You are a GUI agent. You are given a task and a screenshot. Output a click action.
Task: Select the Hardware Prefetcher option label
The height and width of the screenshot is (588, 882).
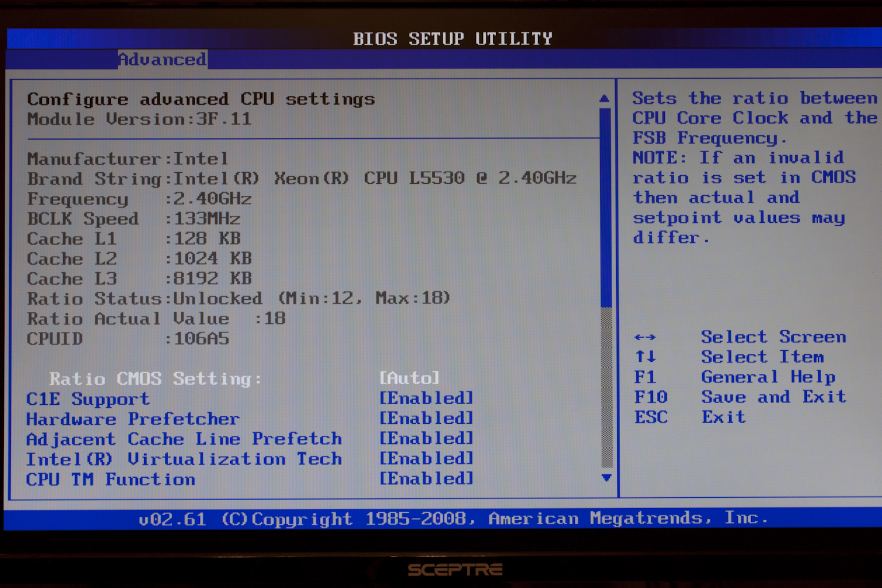(133, 419)
